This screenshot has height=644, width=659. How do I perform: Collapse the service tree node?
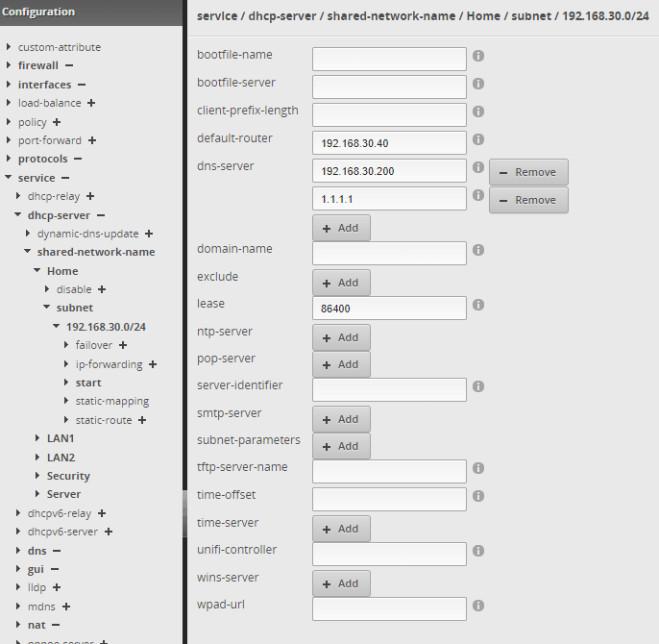coord(8,178)
